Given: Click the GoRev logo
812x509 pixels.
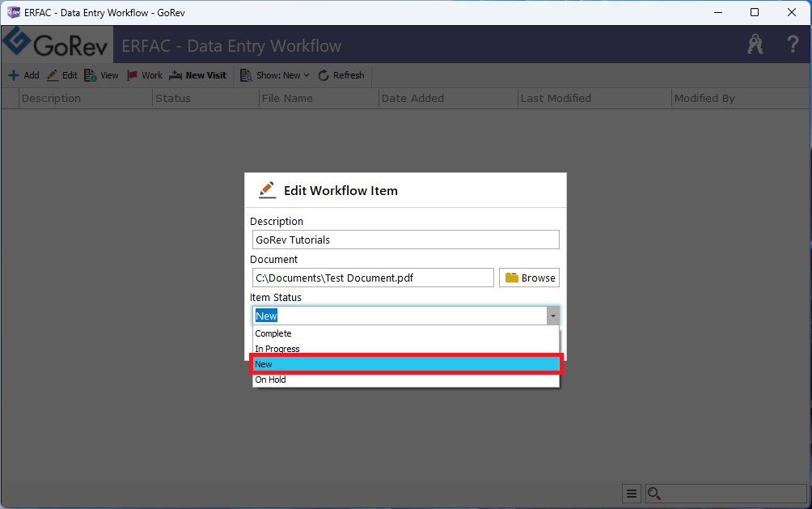Looking at the screenshot, I should click(x=56, y=44).
